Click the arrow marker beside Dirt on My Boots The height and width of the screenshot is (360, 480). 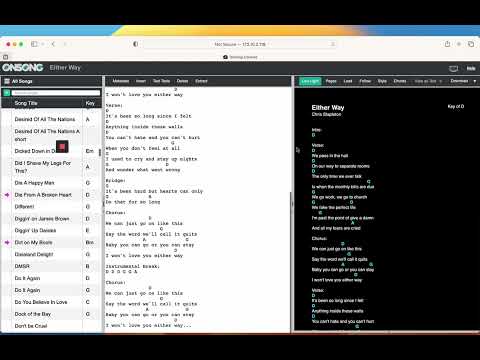(x=7, y=242)
